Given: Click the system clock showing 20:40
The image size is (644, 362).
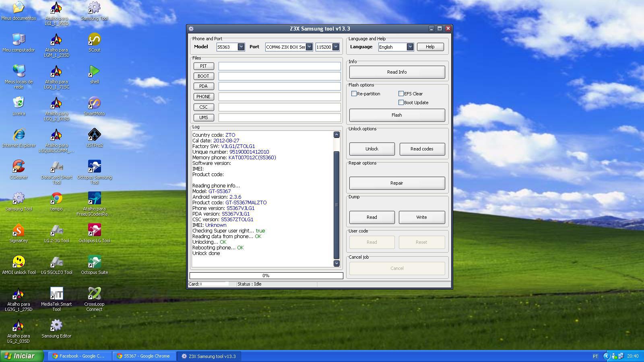Looking at the screenshot, I should [633, 356].
